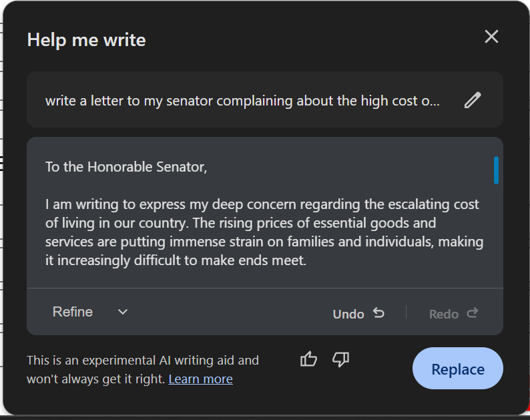530x420 pixels.
Task: Click the grayed Redo arrow icon
Action: [473, 312]
